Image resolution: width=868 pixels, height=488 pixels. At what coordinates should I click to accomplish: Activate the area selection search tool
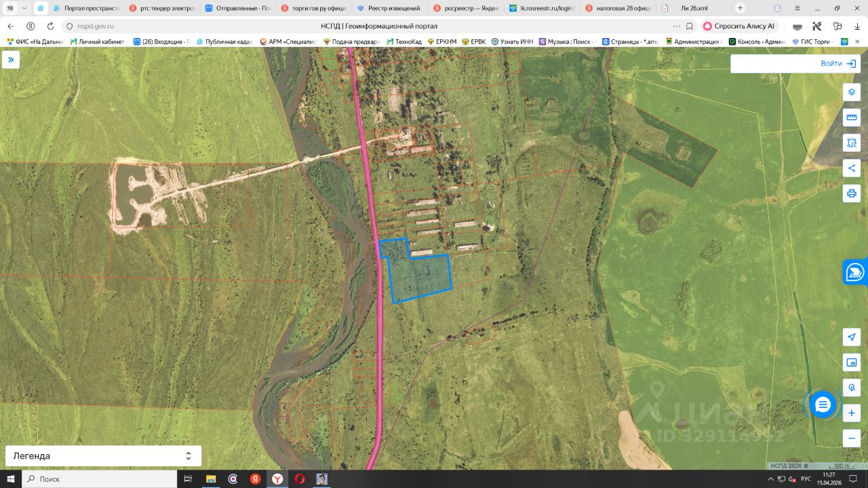click(852, 143)
